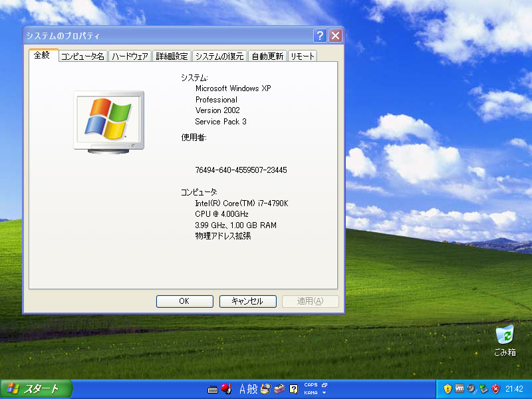The width and height of the screenshot is (532, 399).
Task: Open the システムの復元 tab
Action: tap(219, 57)
